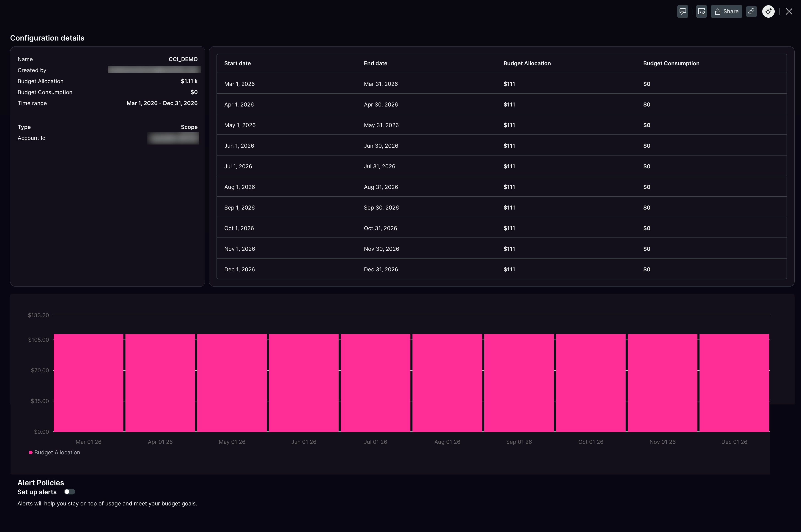Click the Start date column header

coord(238,63)
